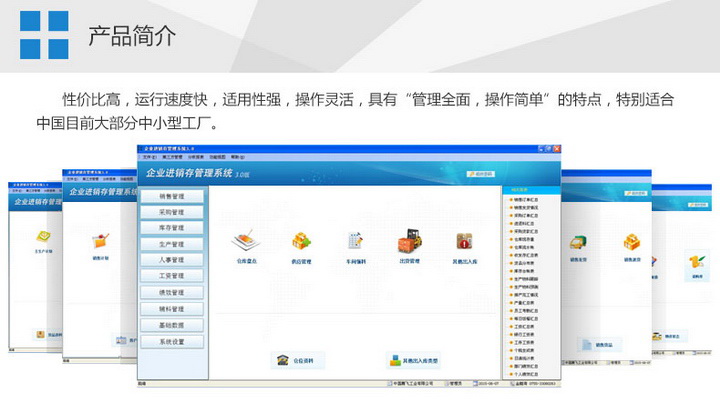Click the change password button in the header
This screenshot has height=404, width=720.
coord(481,174)
